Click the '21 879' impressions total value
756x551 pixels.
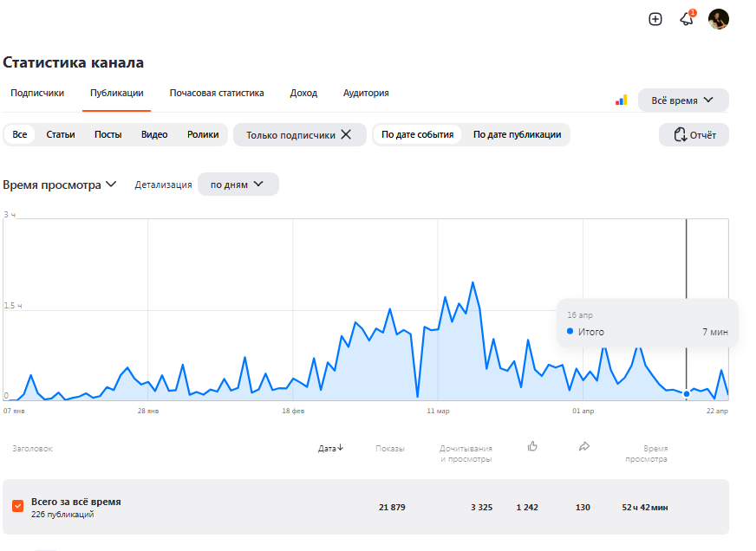[392, 507]
